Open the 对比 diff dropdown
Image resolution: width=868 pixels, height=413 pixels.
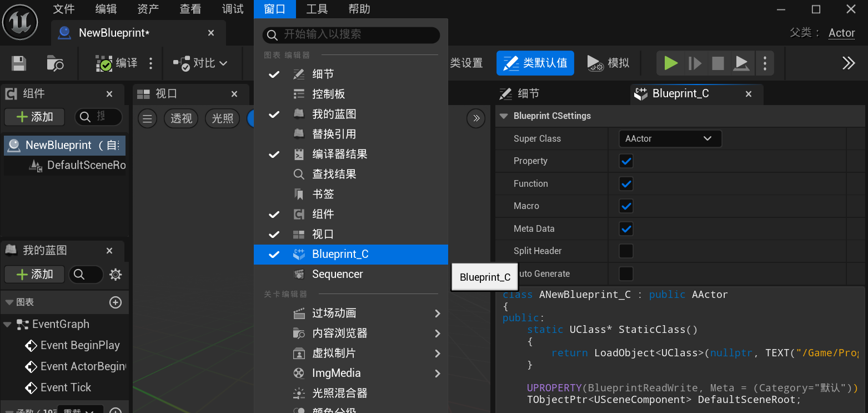[x=200, y=63]
